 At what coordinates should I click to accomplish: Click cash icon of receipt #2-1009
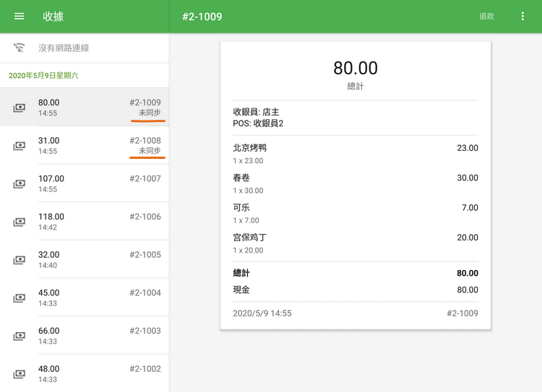click(x=20, y=108)
